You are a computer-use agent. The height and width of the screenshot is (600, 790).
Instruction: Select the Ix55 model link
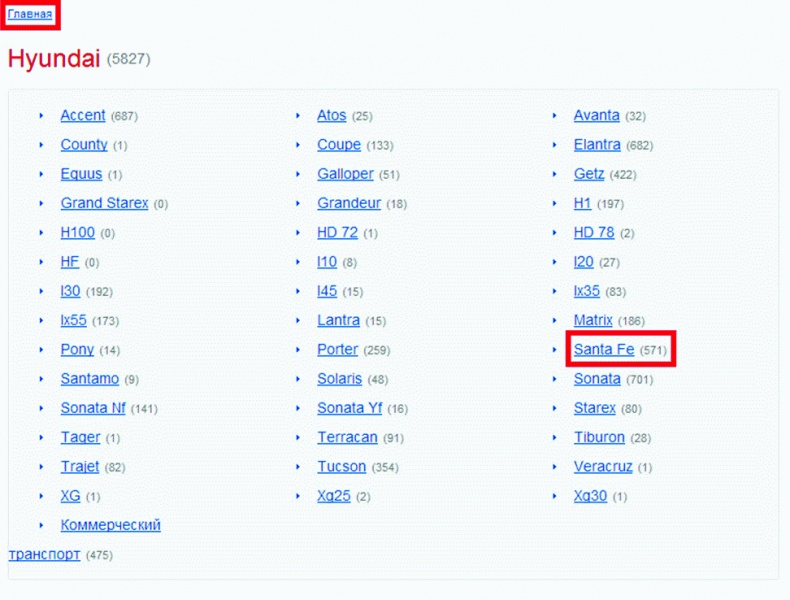74,321
